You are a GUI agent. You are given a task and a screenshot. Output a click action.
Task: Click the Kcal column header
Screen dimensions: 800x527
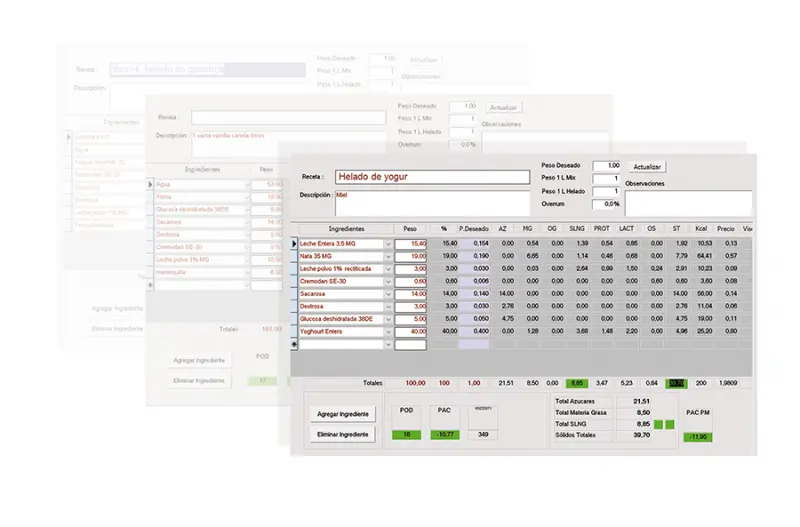click(703, 229)
